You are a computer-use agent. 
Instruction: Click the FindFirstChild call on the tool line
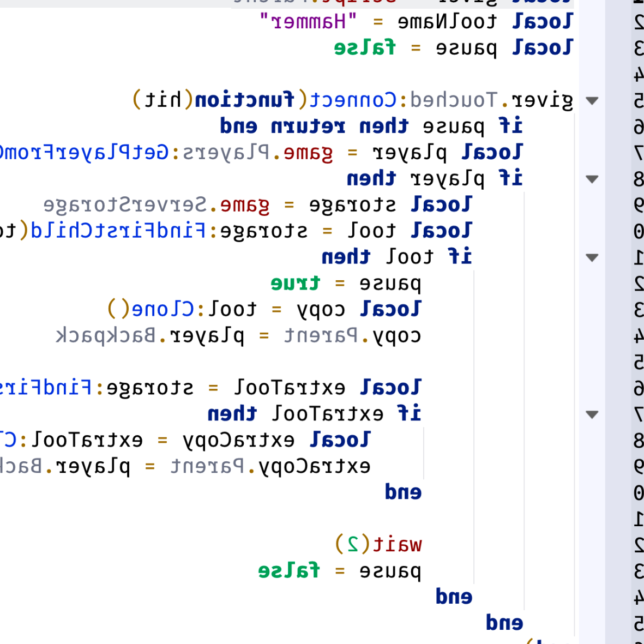[118, 231]
